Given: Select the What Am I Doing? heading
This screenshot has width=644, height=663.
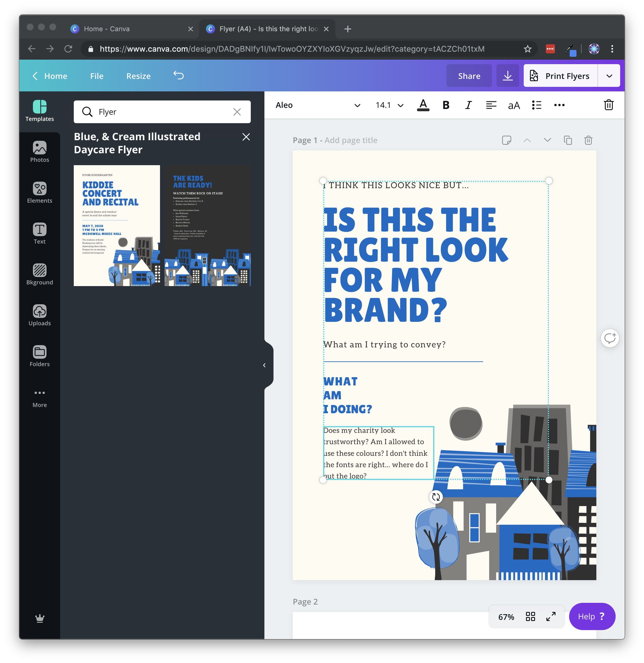Looking at the screenshot, I should 347,395.
